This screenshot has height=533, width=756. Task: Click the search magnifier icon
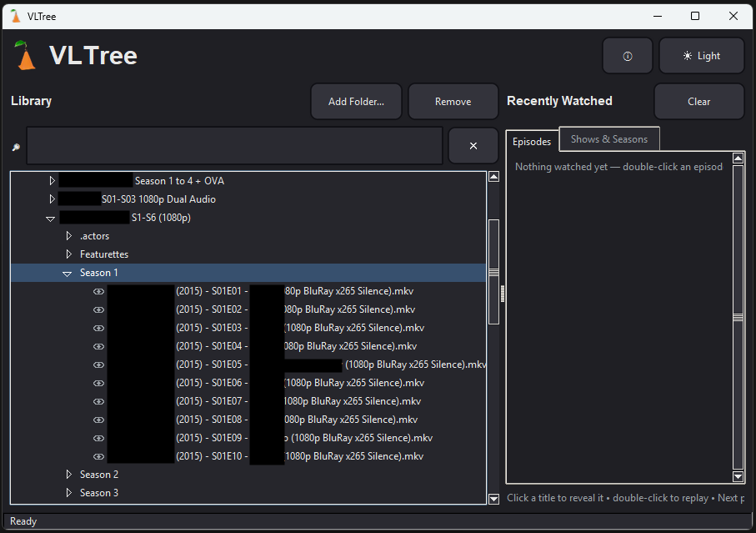click(16, 147)
